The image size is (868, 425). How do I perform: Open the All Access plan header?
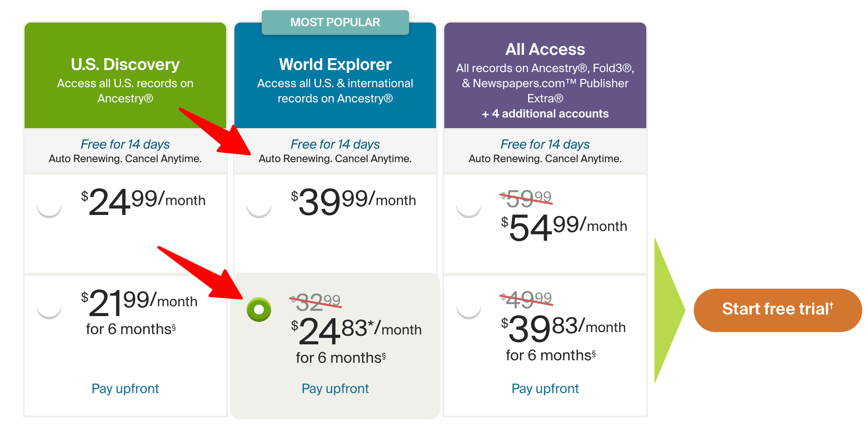point(545,75)
